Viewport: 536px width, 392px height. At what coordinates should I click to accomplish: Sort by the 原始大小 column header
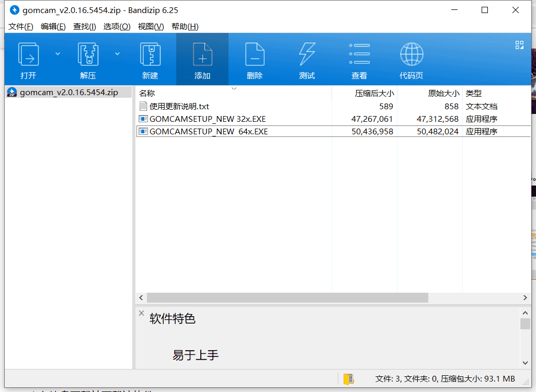tap(430, 94)
